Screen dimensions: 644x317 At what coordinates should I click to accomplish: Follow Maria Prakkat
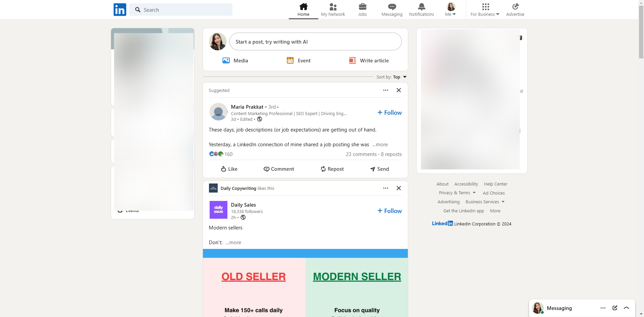[x=389, y=113]
